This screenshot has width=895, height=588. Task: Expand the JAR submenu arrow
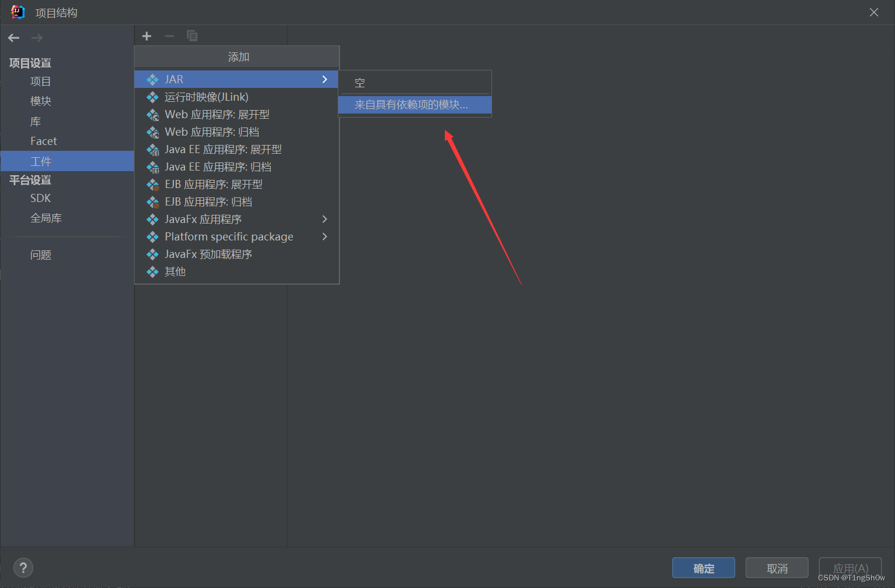325,79
